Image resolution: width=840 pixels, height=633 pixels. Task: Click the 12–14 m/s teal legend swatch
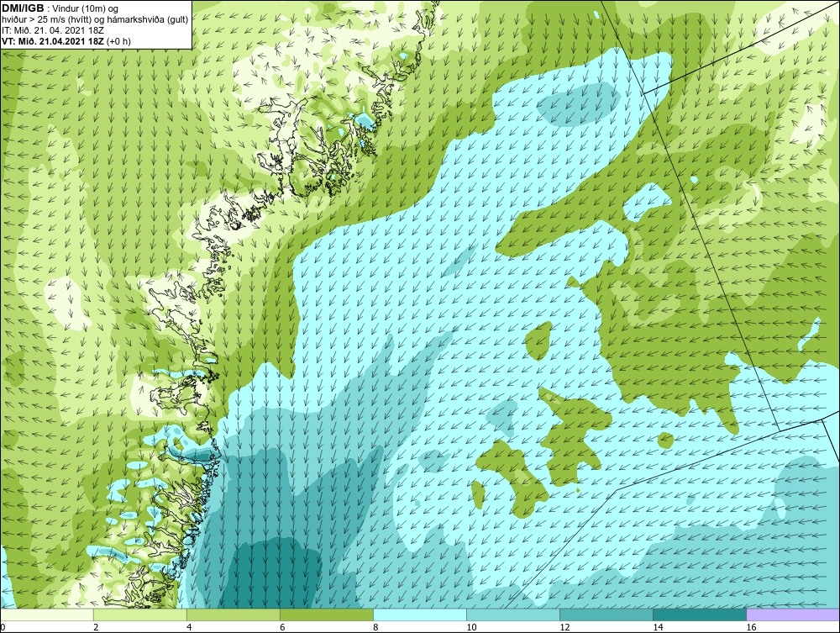pos(606,615)
